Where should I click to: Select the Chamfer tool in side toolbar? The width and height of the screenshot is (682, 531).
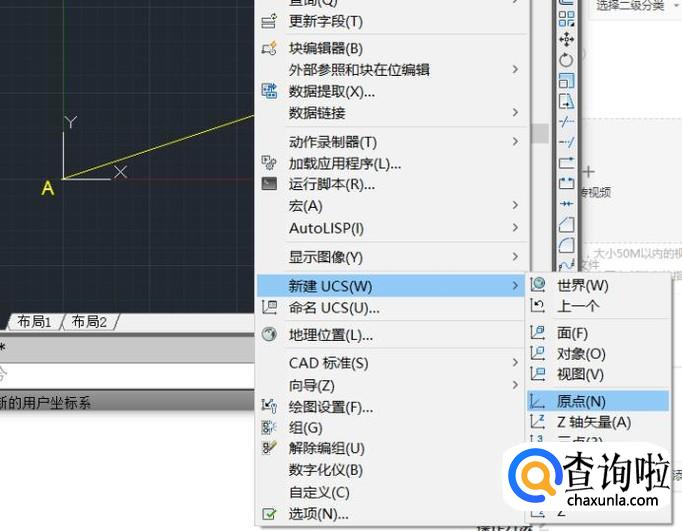[x=566, y=224]
